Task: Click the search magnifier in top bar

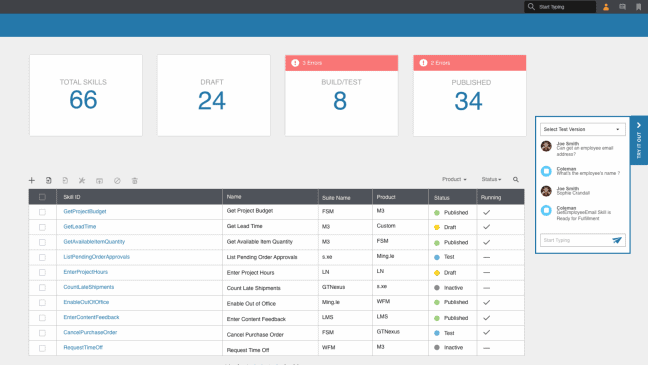Action: click(531, 7)
